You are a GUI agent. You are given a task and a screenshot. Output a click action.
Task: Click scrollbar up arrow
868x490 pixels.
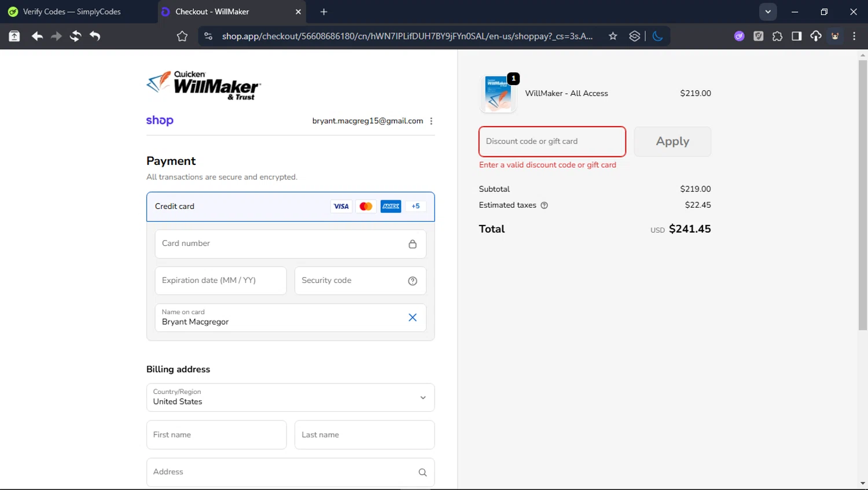pyautogui.click(x=863, y=56)
